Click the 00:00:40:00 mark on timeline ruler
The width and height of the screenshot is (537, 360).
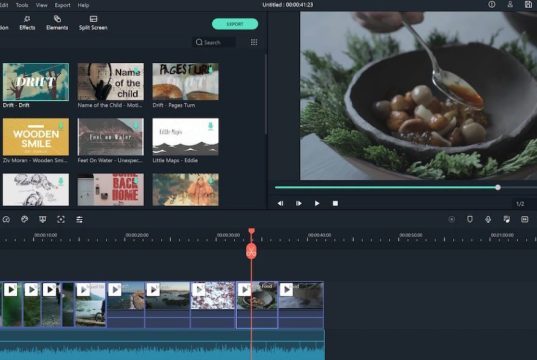(319, 235)
